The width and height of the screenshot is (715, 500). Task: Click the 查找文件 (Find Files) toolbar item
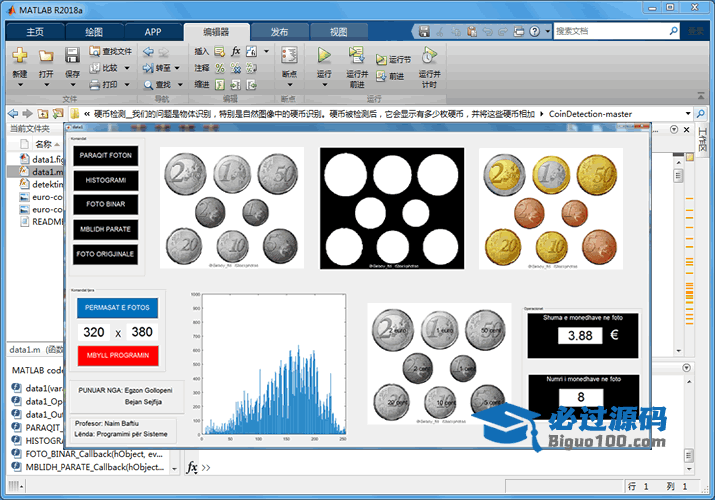tap(110, 51)
